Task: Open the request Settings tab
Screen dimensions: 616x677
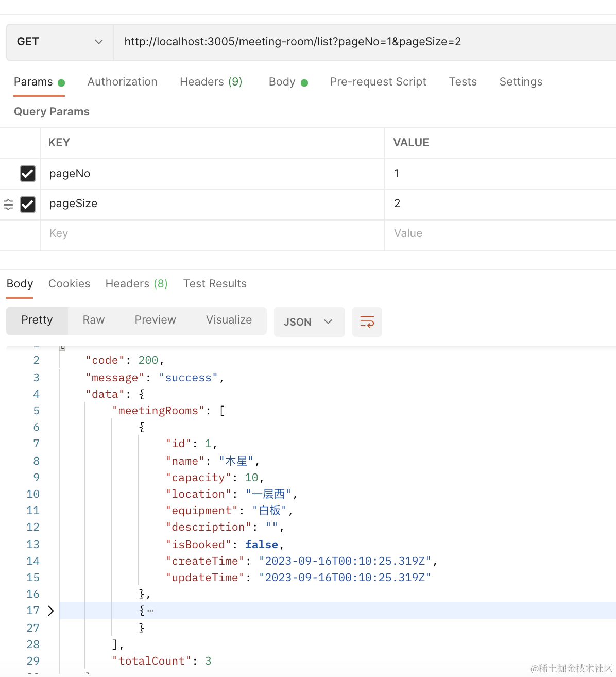Action: 520,82
